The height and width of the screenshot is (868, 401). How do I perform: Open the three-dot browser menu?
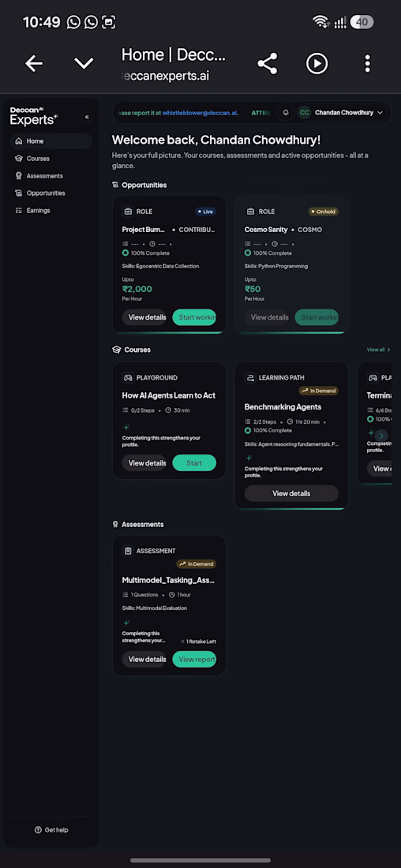click(x=366, y=64)
